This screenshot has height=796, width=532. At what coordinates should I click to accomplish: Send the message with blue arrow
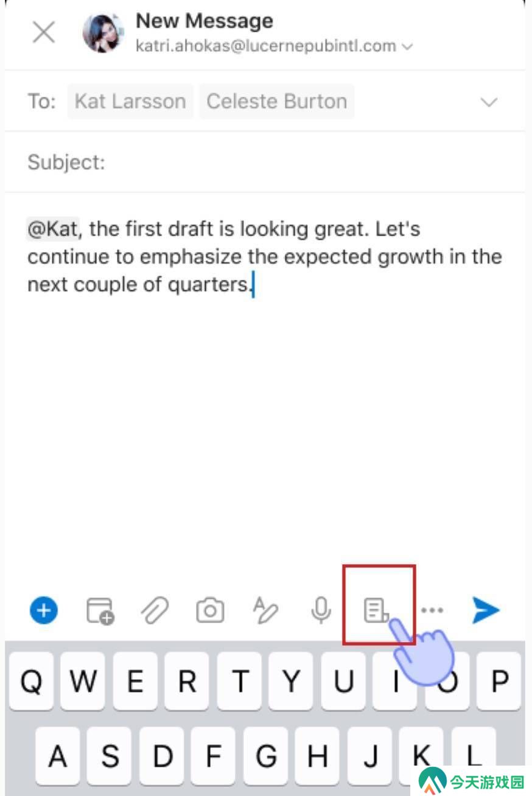click(x=486, y=610)
